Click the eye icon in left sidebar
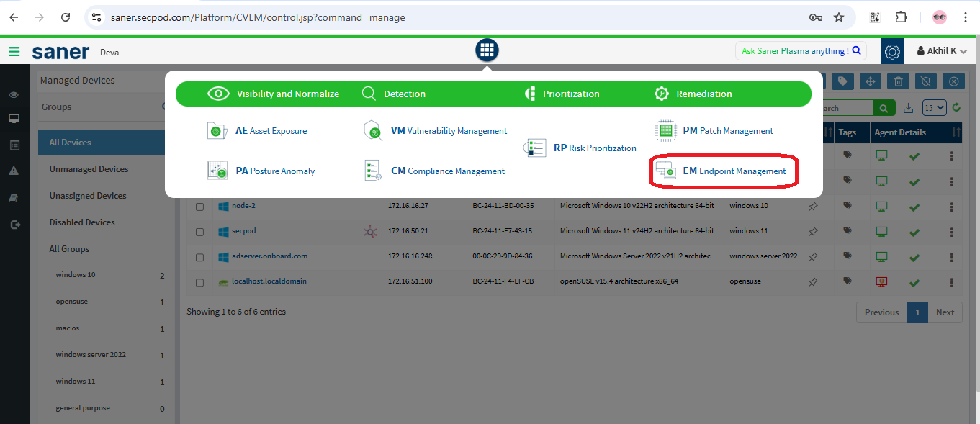This screenshot has width=980, height=424. pos(14,94)
